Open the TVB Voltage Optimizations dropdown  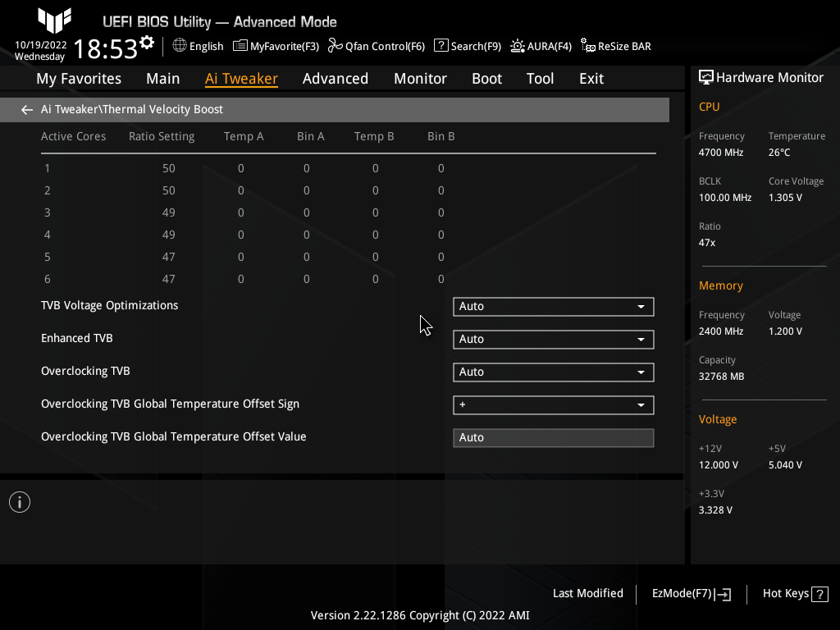(553, 306)
